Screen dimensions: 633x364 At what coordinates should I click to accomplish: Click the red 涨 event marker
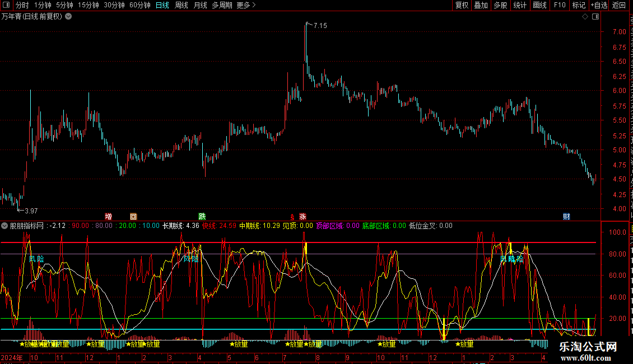coord(302,217)
